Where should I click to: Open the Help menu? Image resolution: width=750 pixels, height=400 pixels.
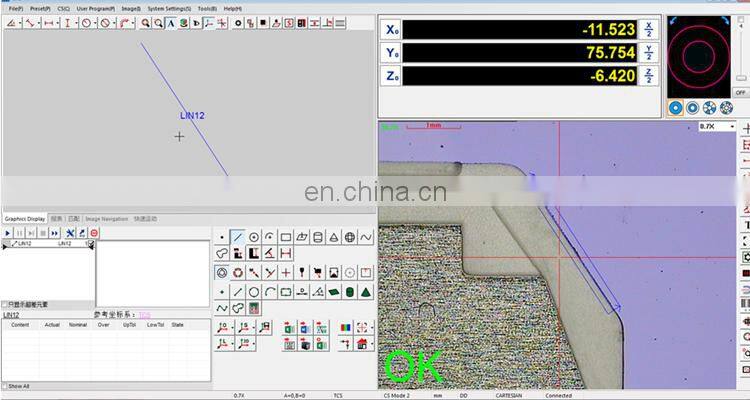(x=232, y=9)
